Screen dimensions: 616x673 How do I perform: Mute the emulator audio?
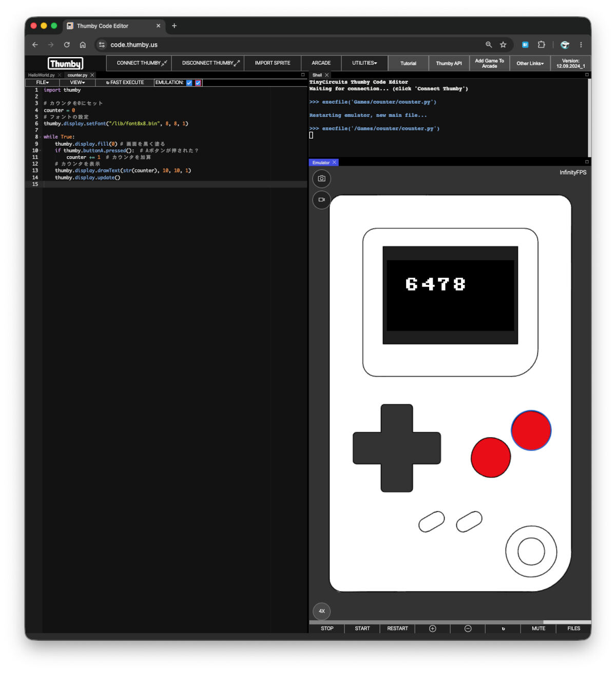(538, 629)
